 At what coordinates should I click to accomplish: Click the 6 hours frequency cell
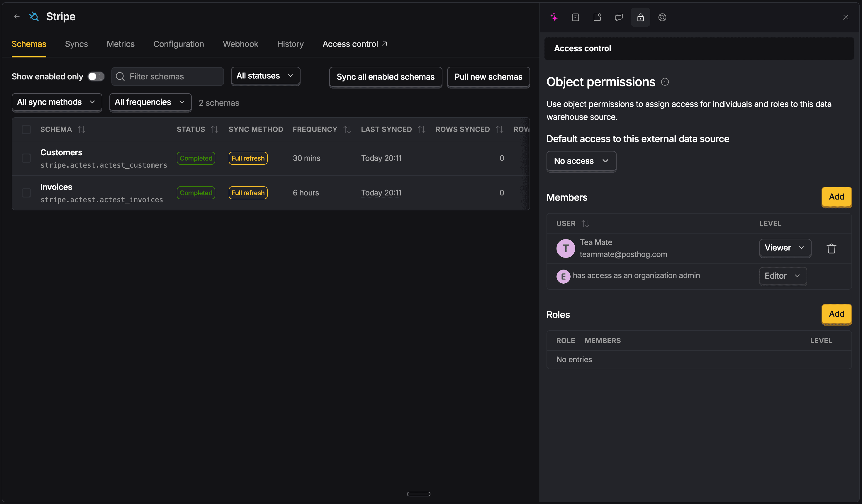click(306, 193)
